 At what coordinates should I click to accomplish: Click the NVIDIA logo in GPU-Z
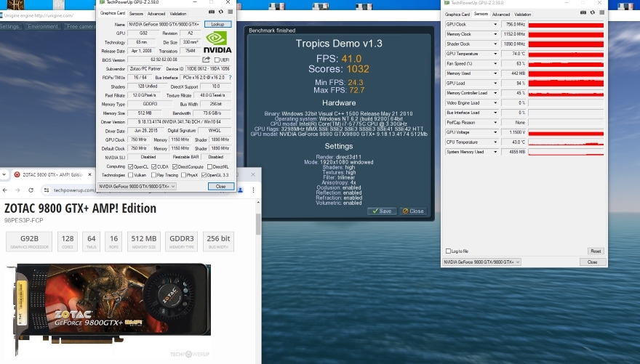pos(217,42)
